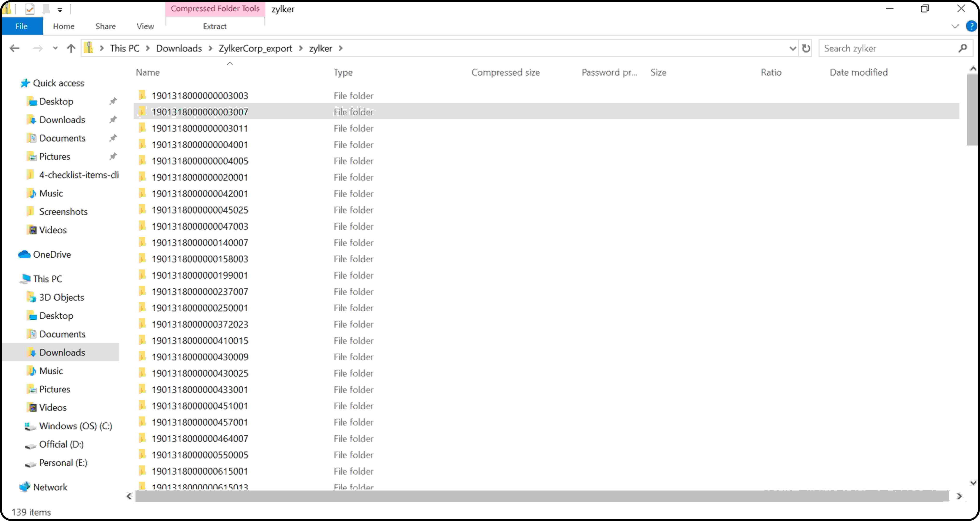Click This PC in the address bar
Viewport: 980px width, 521px height.
tap(124, 48)
